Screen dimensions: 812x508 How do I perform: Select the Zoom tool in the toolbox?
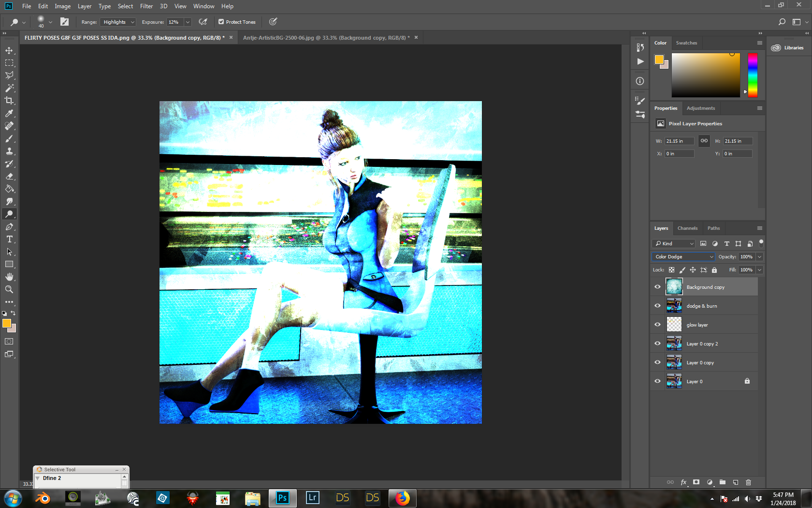point(9,289)
